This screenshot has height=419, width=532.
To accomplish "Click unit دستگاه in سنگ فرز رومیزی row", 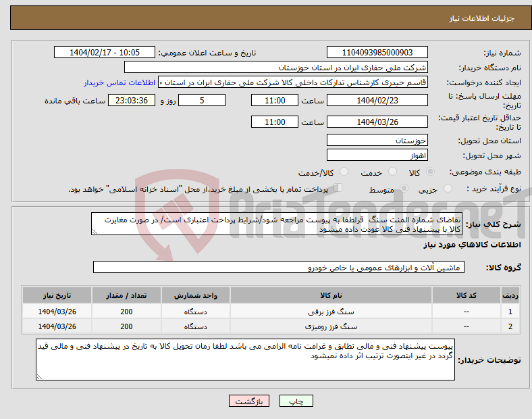I will coord(195,326).
